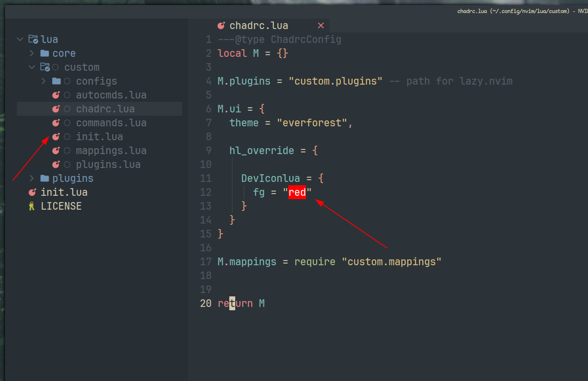Click the "custom.plugins" string on line 4
The height and width of the screenshot is (381, 588).
336,81
